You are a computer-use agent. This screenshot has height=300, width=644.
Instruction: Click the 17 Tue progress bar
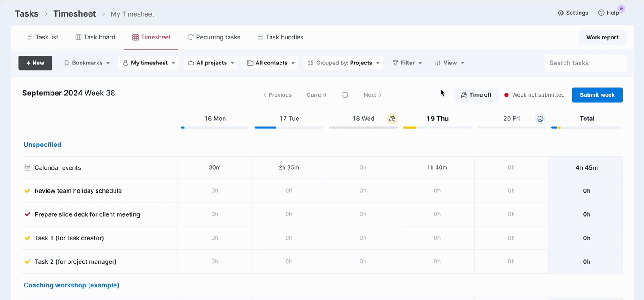pos(289,128)
